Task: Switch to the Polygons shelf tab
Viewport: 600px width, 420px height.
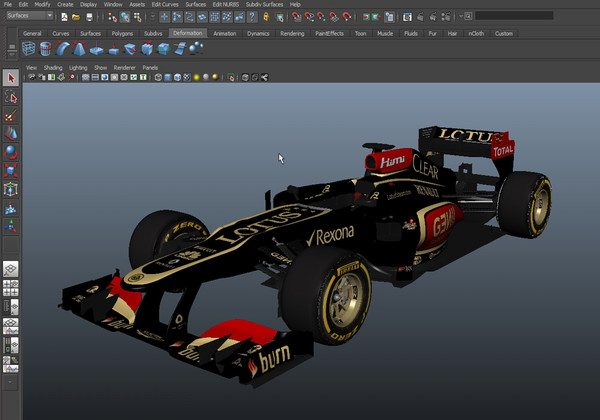Action: click(x=122, y=34)
